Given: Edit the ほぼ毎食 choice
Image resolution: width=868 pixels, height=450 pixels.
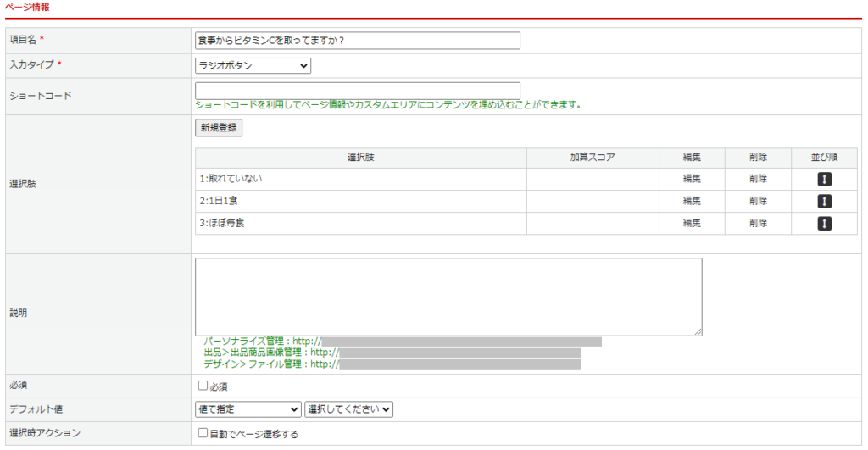Looking at the screenshot, I should [x=692, y=223].
